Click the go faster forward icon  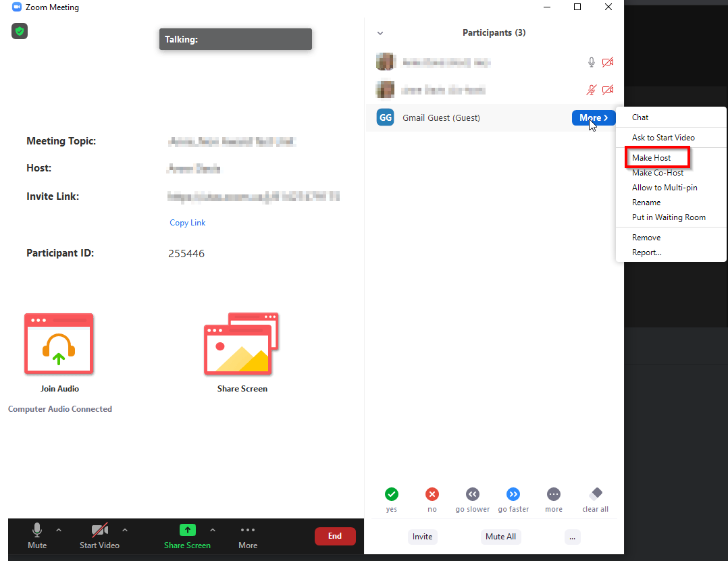(513, 494)
